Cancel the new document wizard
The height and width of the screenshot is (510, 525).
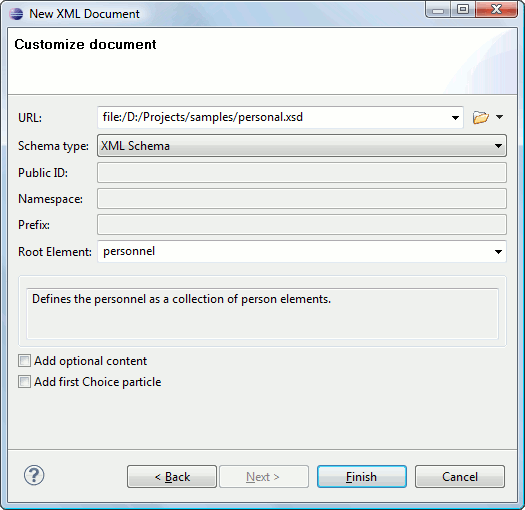[x=460, y=477]
